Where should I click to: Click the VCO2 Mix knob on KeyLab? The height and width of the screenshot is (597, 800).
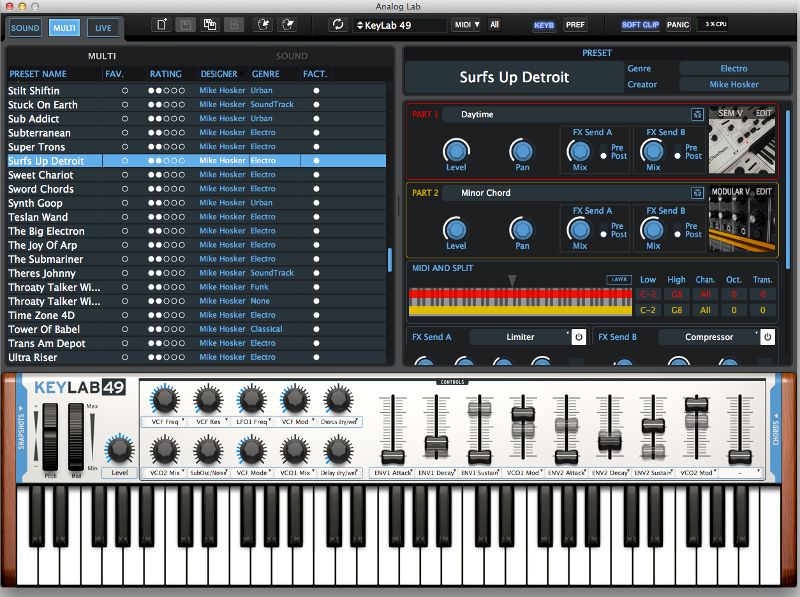pos(165,451)
